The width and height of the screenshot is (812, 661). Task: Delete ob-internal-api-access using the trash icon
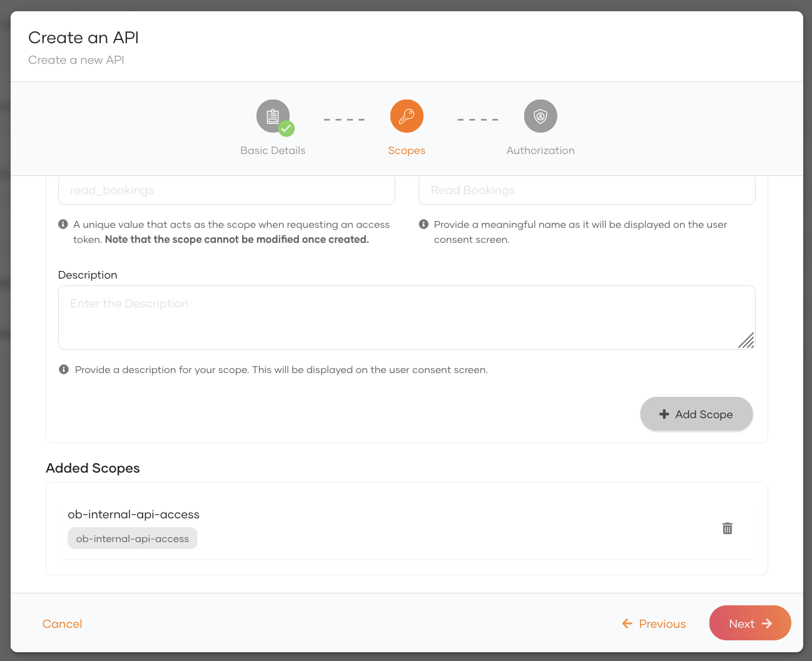coord(727,528)
